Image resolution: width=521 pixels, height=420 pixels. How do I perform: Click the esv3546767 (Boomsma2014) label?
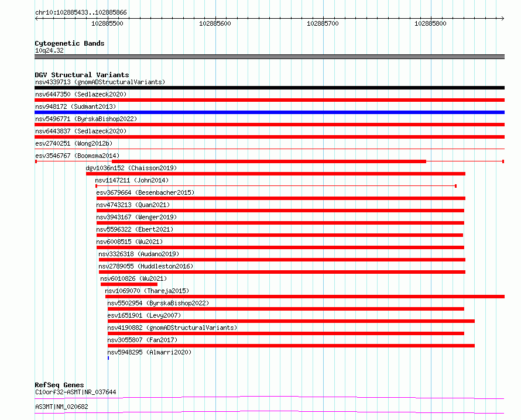coord(77,156)
